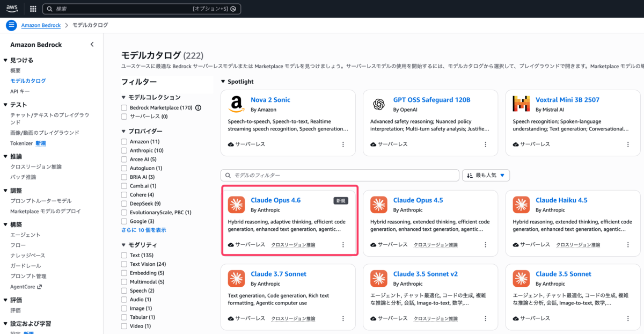Click the Anthropic logo on Claude Opus 4.5 card
The image size is (644, 334).
tap(379, 205)
